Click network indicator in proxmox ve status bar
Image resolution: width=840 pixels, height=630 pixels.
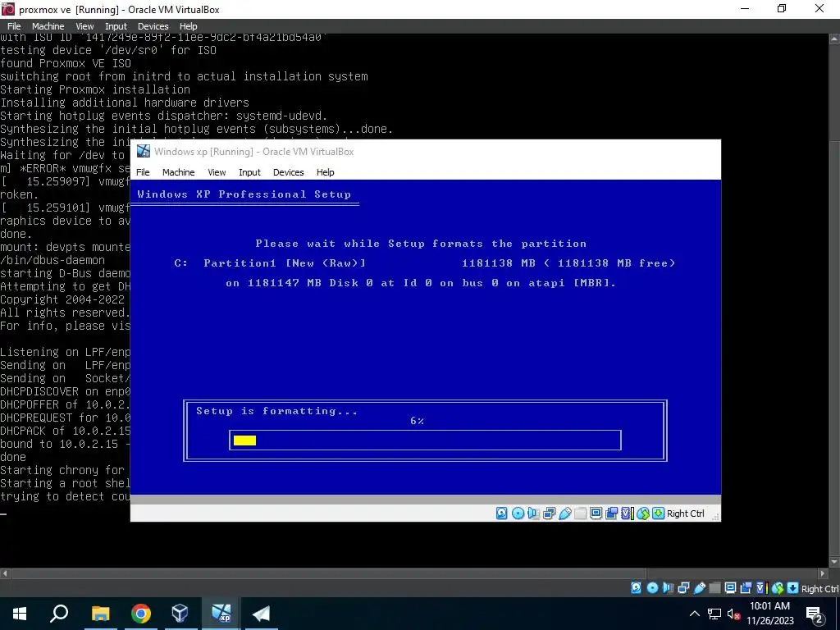tap(683, 588)
